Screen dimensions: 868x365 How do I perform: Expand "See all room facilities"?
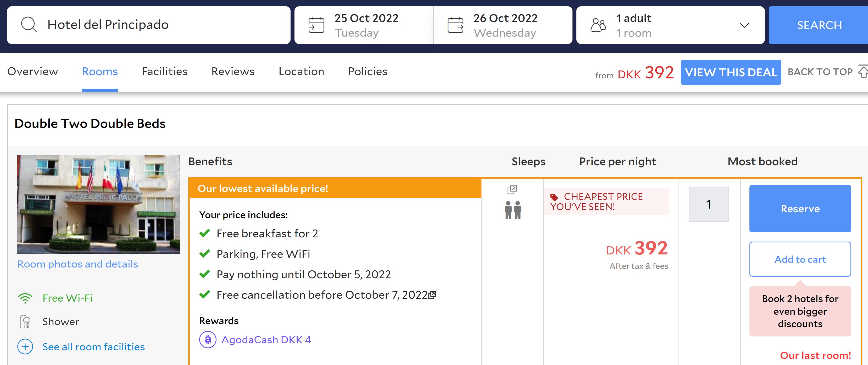click(93, 347)
